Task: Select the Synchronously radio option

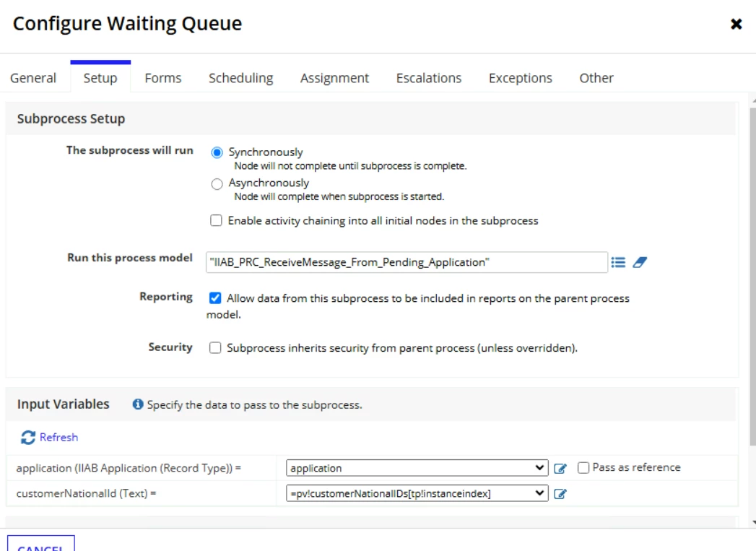Action: click(x=217, y=153)
